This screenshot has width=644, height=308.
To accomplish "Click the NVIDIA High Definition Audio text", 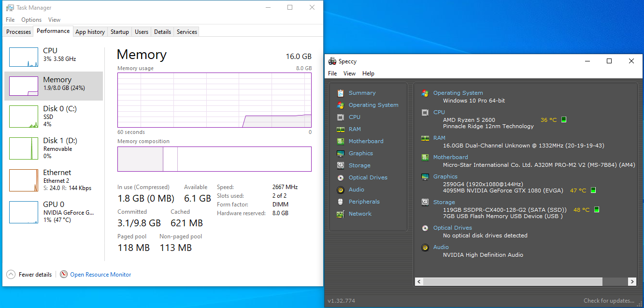I will click(x=483, y=255).
